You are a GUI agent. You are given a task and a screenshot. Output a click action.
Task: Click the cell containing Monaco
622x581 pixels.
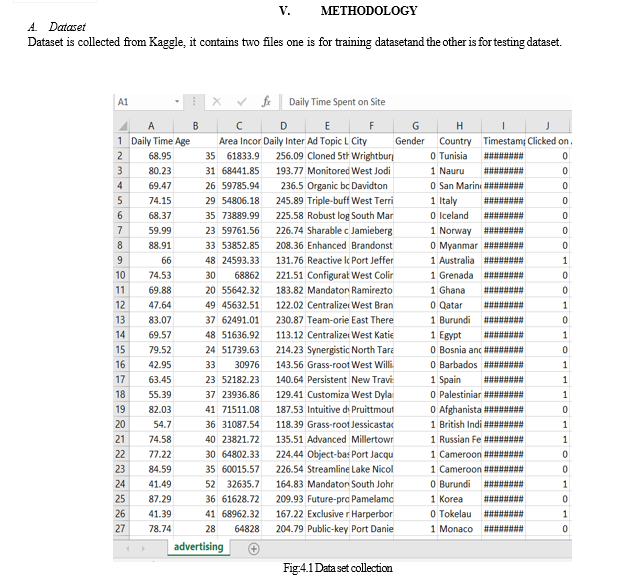point(456,528)
